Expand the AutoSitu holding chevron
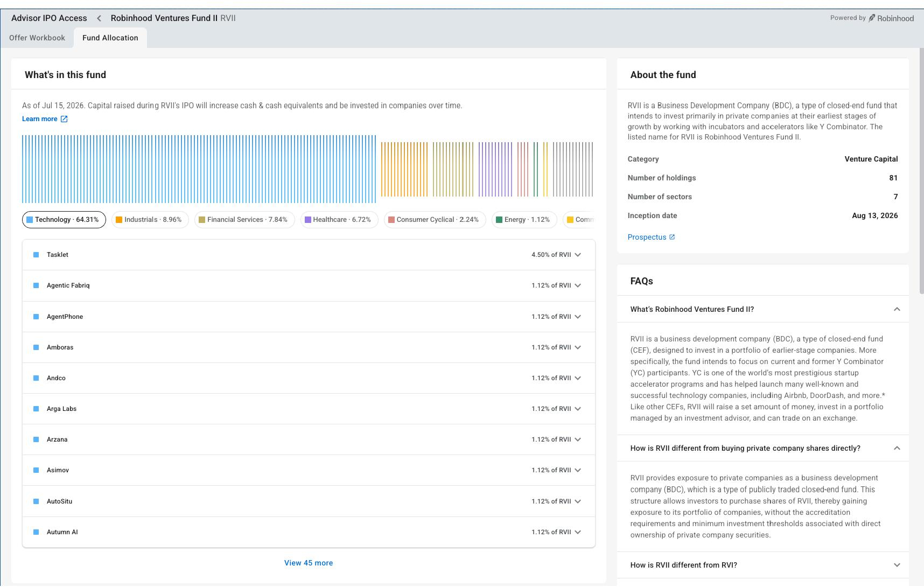This screenshot has height=587, width=924. pos(578,501)
